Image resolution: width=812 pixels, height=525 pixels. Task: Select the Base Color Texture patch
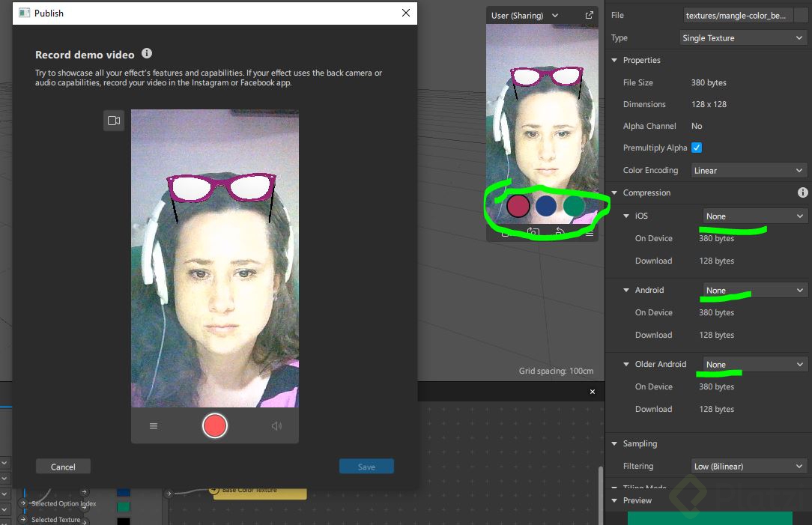coord(259,493)
